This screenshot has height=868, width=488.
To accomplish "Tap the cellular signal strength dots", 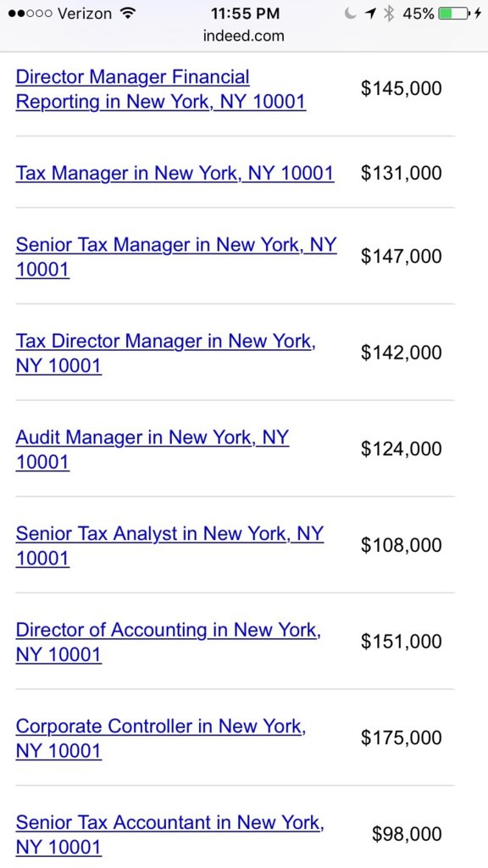I will coord(30,14).
